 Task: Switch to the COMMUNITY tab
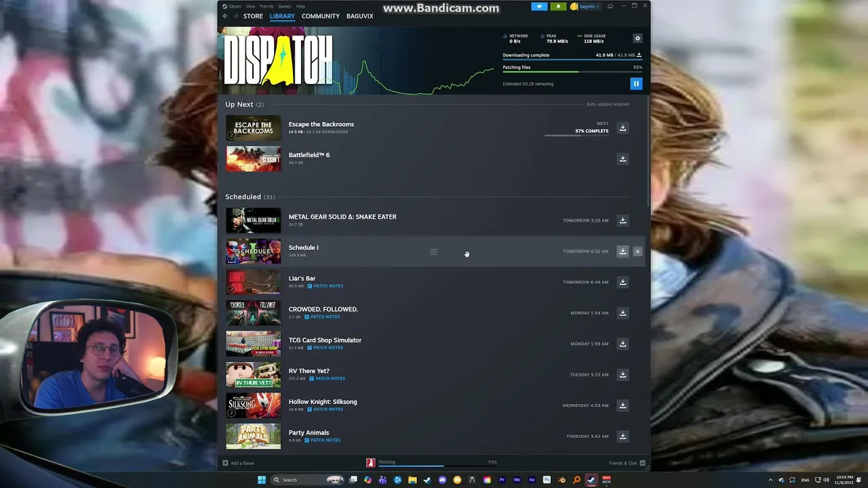click(x=321, y=16)
